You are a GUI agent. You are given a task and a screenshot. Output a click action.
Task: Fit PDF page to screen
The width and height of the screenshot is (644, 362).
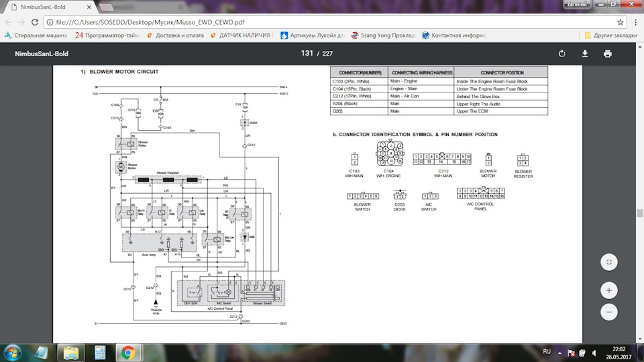pos(608,262)
